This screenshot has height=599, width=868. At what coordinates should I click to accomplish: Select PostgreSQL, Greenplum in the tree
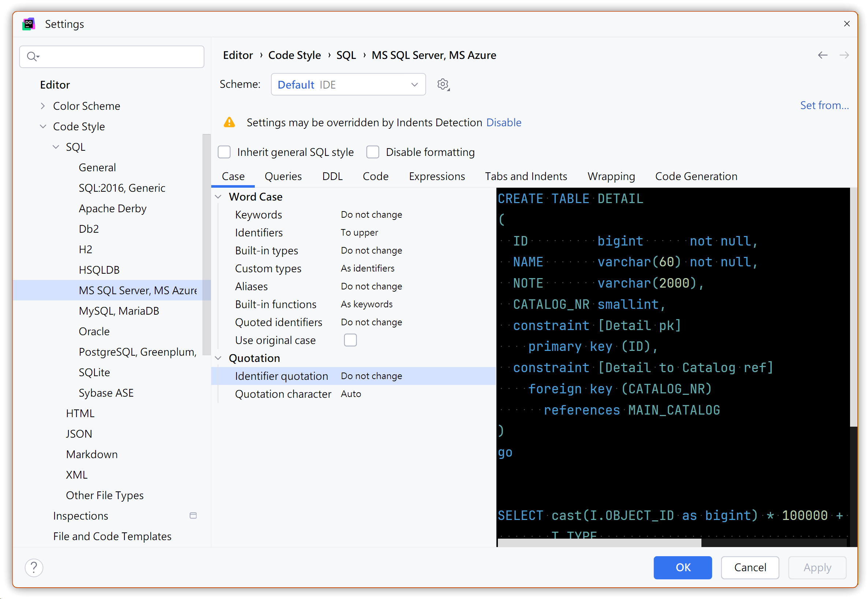pyautogui.click(x=137, y=352)
